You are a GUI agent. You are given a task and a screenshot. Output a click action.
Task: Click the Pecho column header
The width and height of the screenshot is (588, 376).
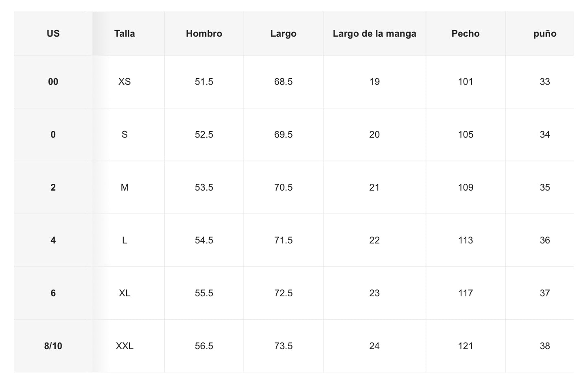tap(466, 34)
